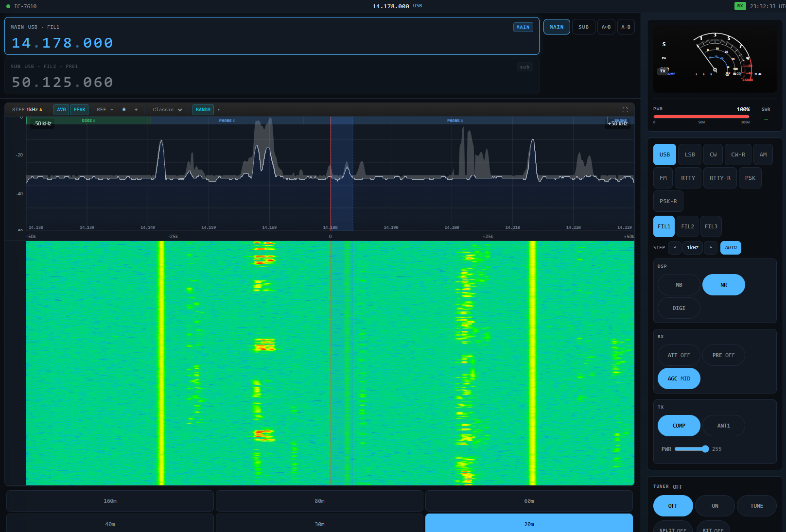This screenshot has height=532, width=786.
Task: Click sub frequency 50.125.060 display
Action: pos(62,83)
